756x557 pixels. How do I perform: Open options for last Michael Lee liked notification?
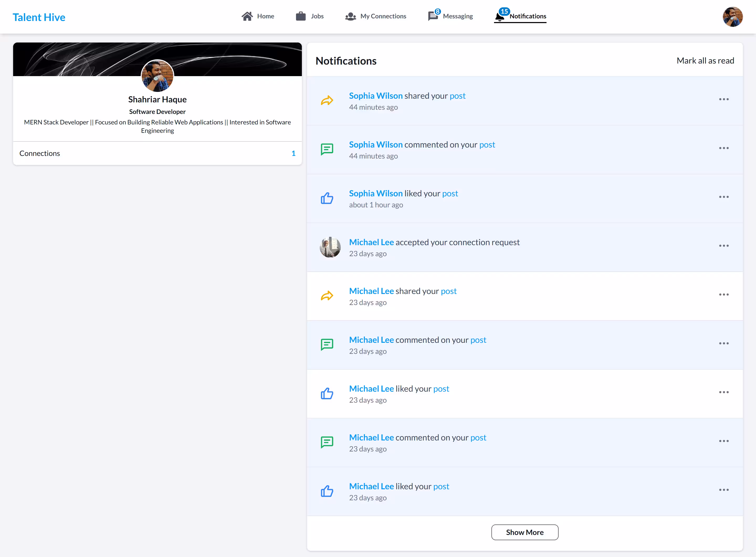point(724,490)
